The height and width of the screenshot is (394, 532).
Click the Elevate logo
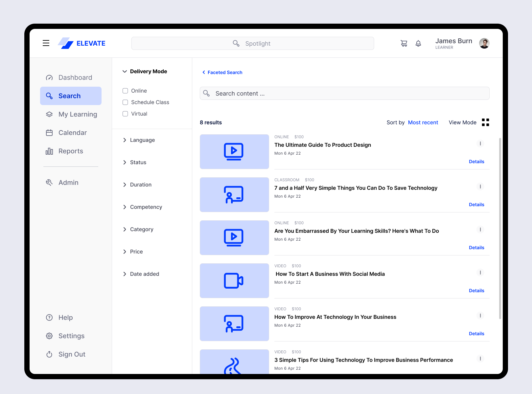[x=81, y=43]
